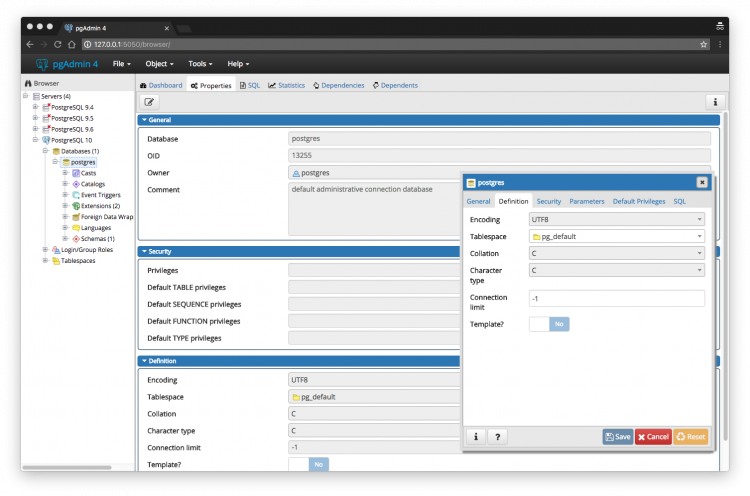Click the edit object pencil icon
The height and width of the screenshot is (496, 750).
click(149, 102)
